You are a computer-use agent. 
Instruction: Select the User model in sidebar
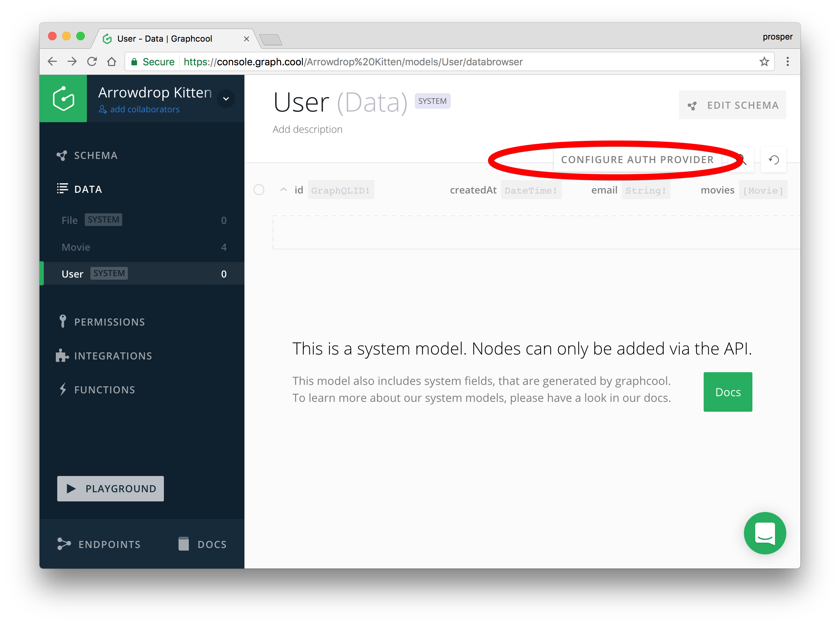point(142,274)
